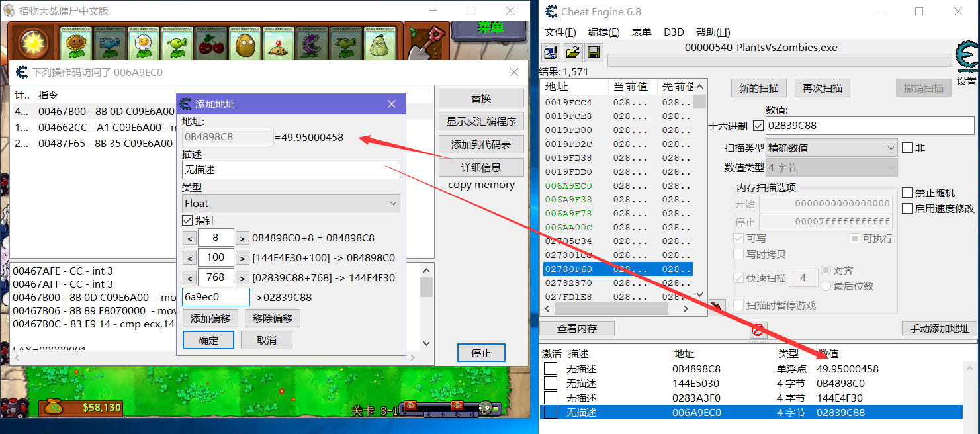This screenshot has height=434, width=980.
Task: Select the 最后位数 radio button
Action: coord(826,286)
